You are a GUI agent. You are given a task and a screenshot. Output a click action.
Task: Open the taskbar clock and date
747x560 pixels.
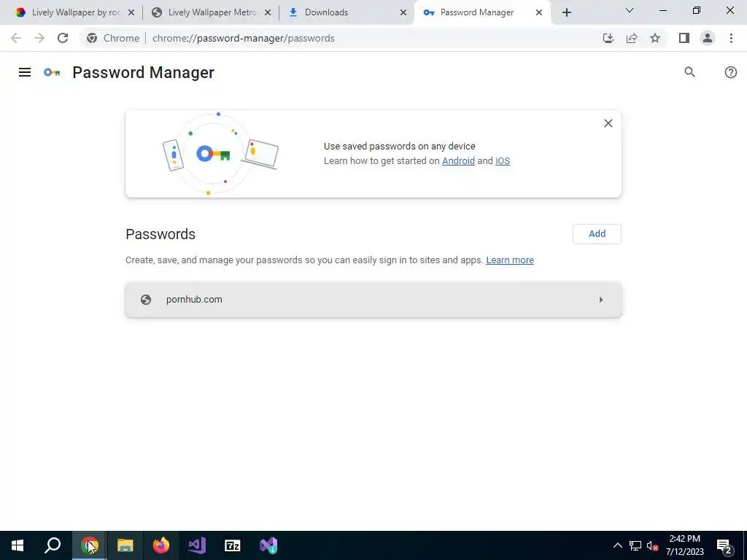click(x=684, y=545)
